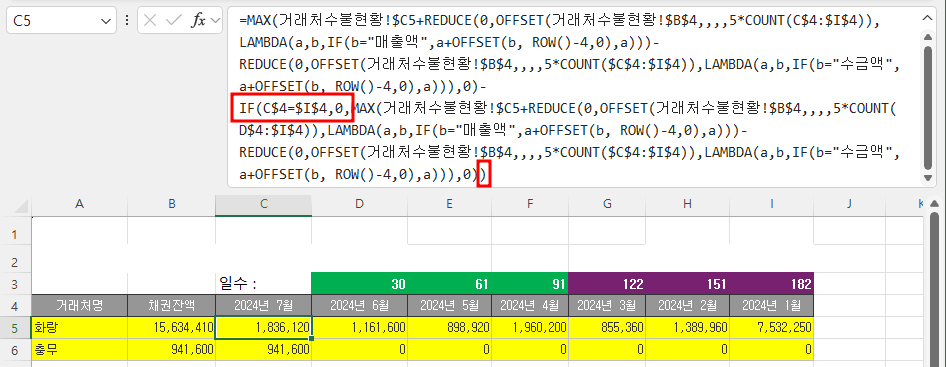This screenshot has height=367, width=946.
Task: Click the cell with 898,920
Action: [449, 328]
